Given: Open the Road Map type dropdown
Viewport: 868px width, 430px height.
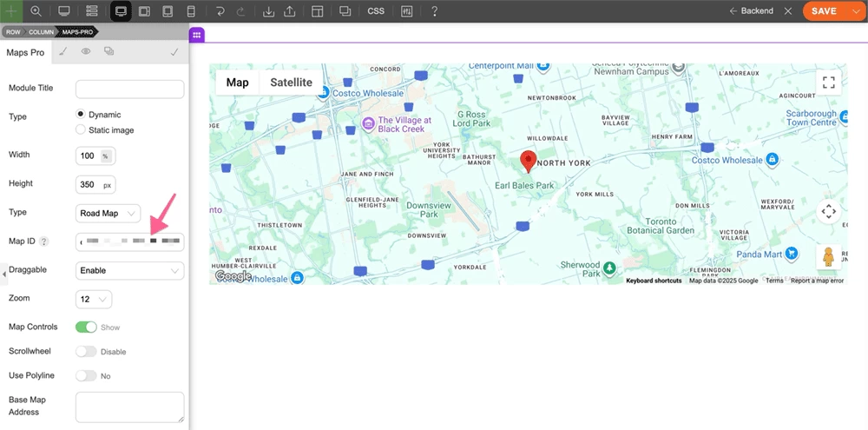Looking at the screenshot, I should [x=108, y=214].
